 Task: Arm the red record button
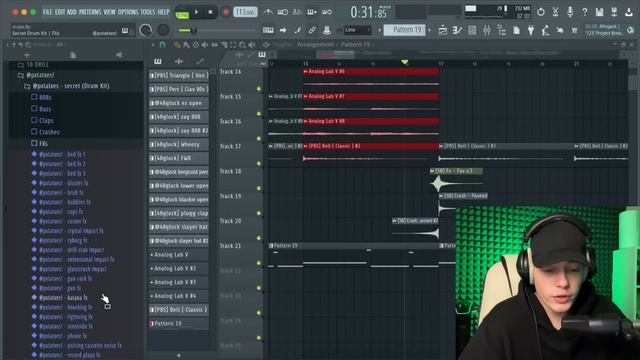[225, 12]
